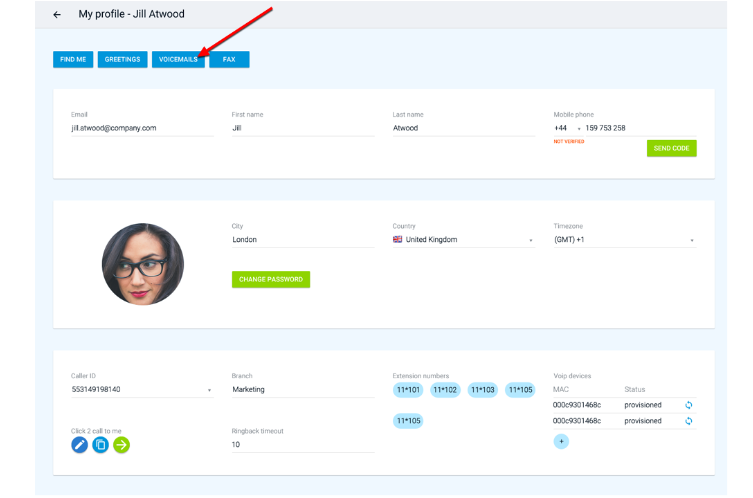Refresh the first VoIP device row
This screenshot has width=753, height=498.
[x=688, y=405]
